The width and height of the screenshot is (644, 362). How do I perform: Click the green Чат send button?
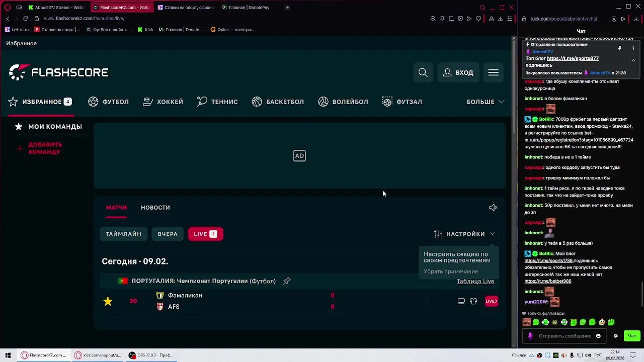(x=632, y=336)
